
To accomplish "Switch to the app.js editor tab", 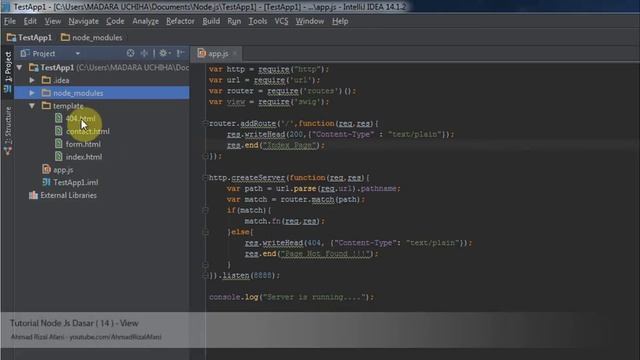I will click(x=218, y=53).
